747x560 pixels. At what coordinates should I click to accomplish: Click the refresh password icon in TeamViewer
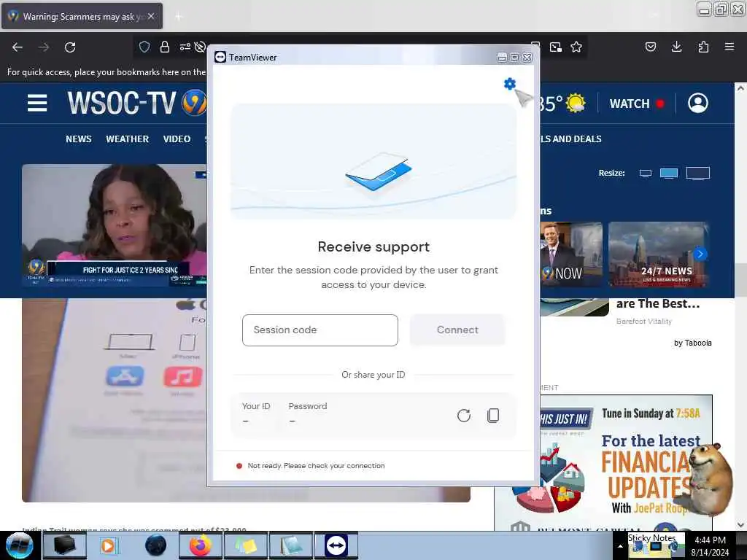463,415
